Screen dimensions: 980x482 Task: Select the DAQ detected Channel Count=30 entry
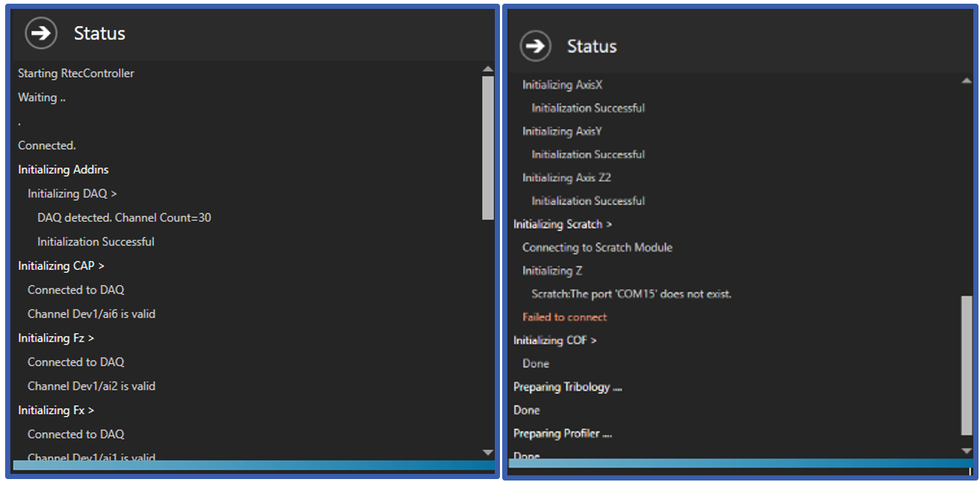(124, 217)
